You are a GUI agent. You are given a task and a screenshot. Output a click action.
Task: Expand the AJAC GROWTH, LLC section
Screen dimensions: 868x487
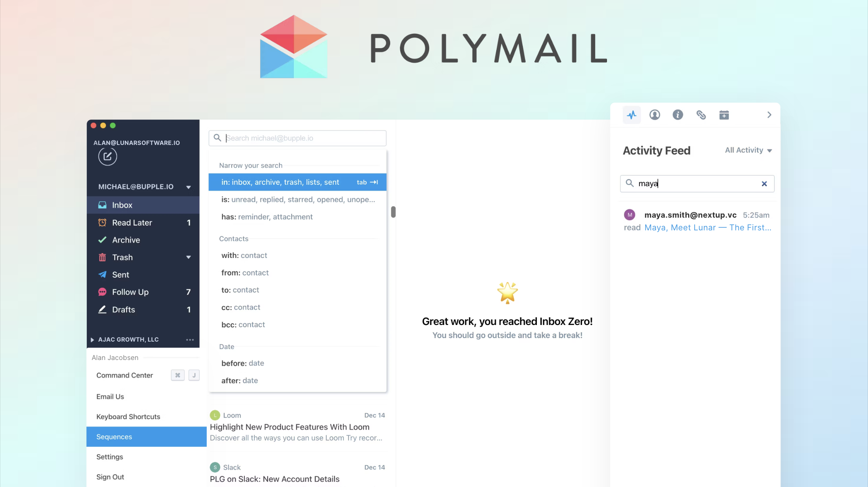click(92, 340)
